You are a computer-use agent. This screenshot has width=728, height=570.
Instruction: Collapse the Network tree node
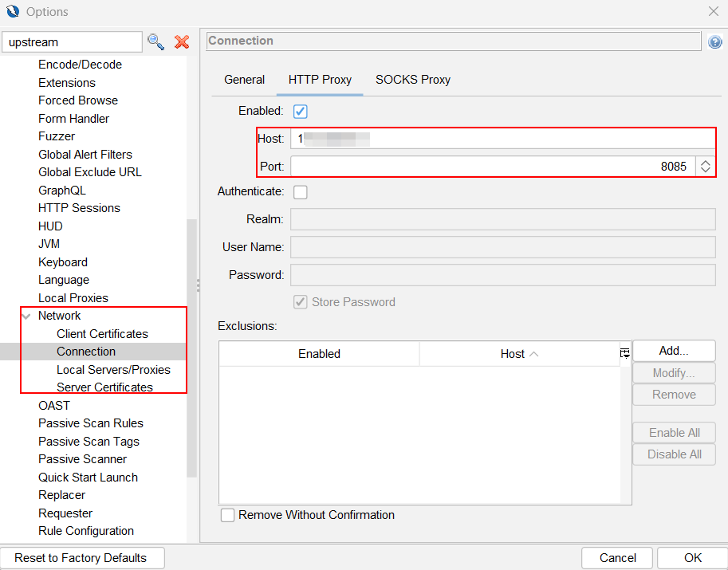click(x=27, y=316)
